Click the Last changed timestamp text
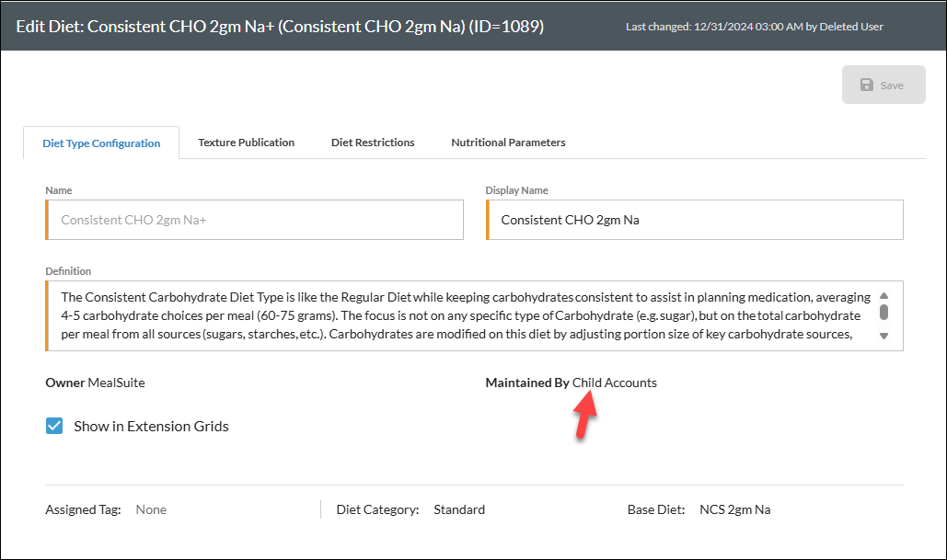The height and width of the screenshot is (560, 947). pyautogui.click(x=755, y=27)
